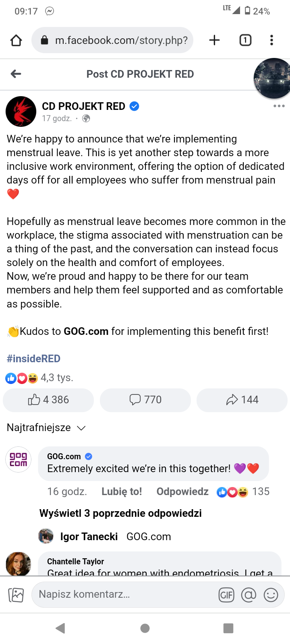The height and width of the screenshot is (644, 290).
Task: Go back using the post header arrow
Action: pos(16,74)
